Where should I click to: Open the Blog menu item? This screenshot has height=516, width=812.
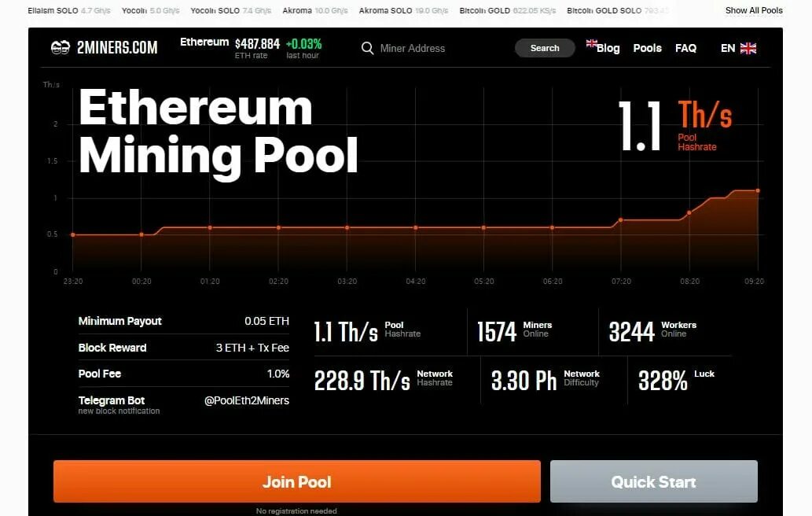tap(608, 48)
